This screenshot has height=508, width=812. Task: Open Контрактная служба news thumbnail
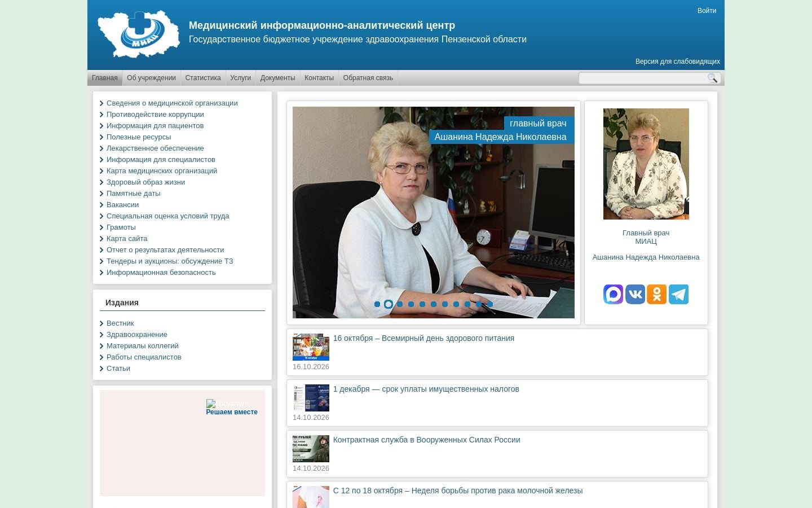tap(311, 449)
